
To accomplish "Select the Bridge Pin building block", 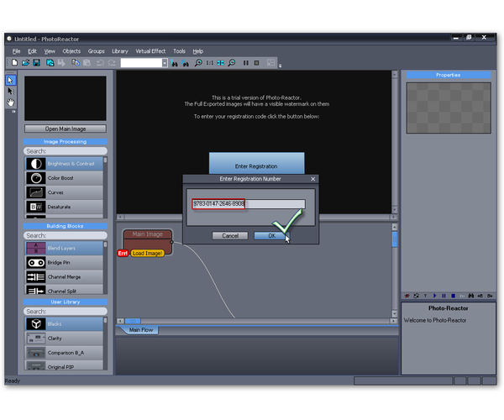I will tap(65, 263).
